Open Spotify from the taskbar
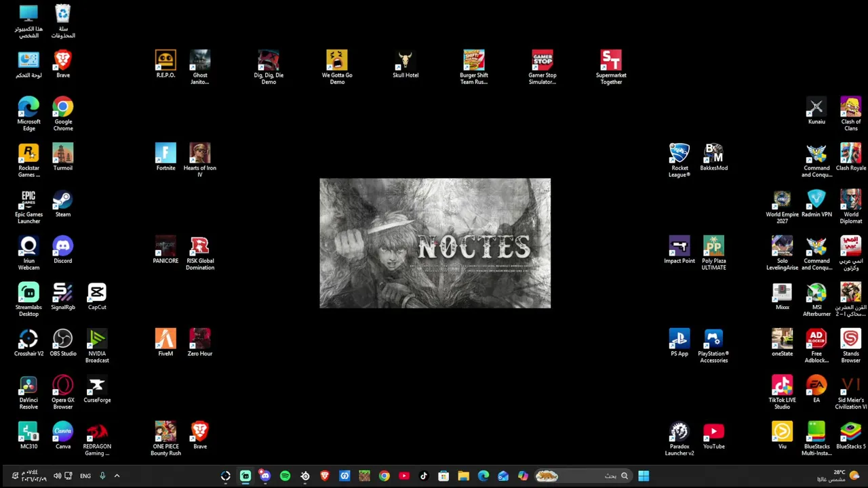 (285, 476)
